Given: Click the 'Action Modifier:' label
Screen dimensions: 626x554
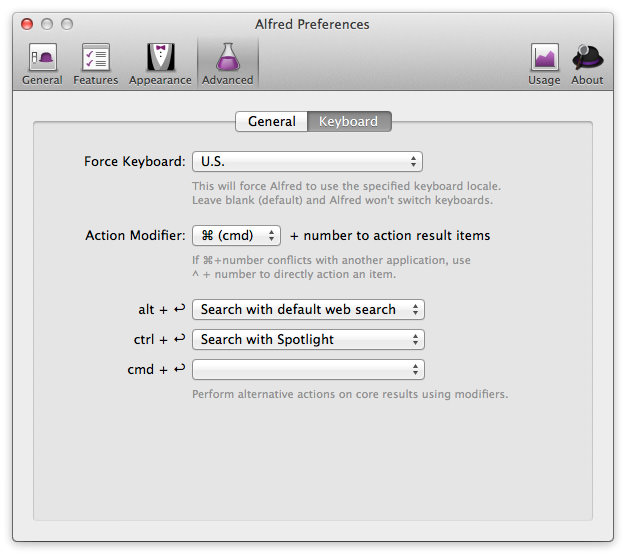Looking at the screenshot, I should point(135,235).
